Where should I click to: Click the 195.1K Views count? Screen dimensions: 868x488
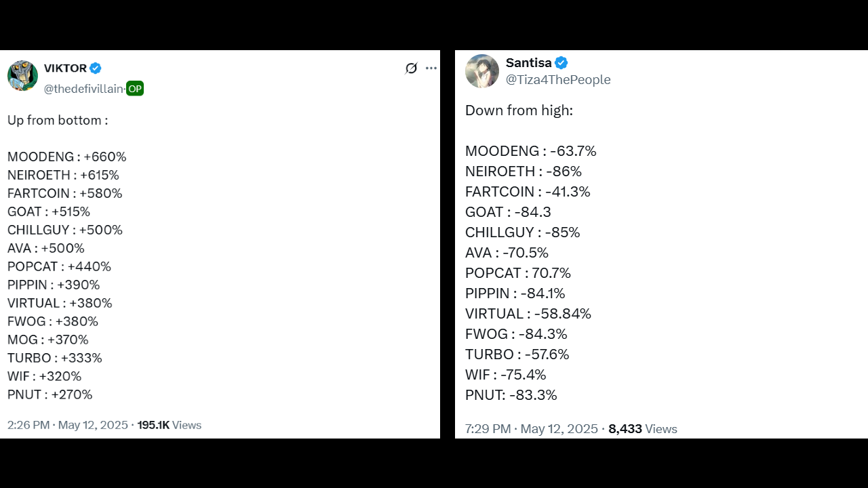click(169, 425)
